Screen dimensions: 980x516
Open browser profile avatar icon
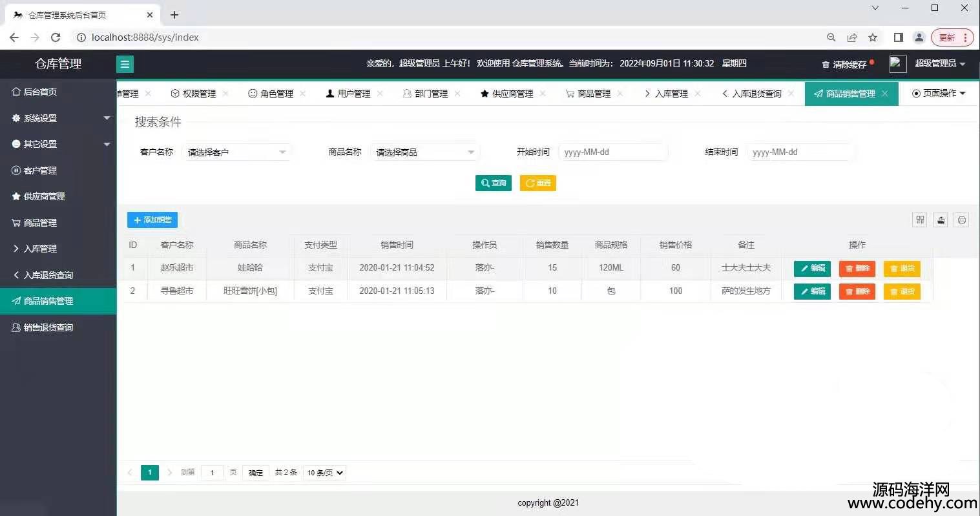(919, 37)
